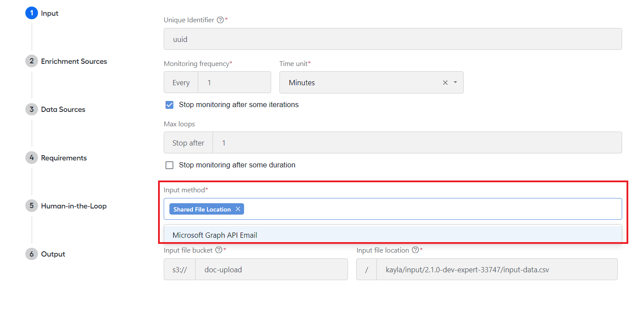The width and height of the screenshot is (644, 309).
Task: Click the 'Every' prefix label
Action: [181, 83]
